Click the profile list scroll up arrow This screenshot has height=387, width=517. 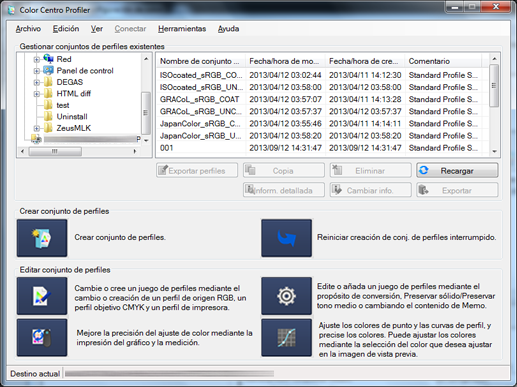click(494, 59)
